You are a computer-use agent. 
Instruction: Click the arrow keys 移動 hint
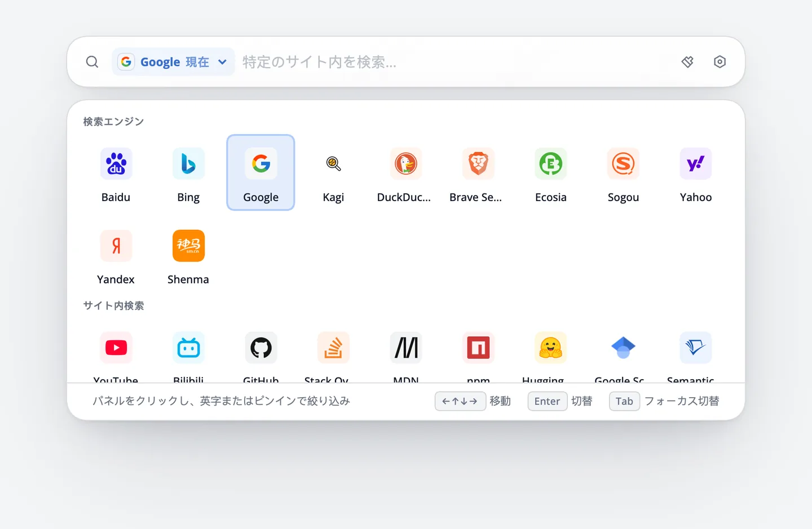[473, 401]
